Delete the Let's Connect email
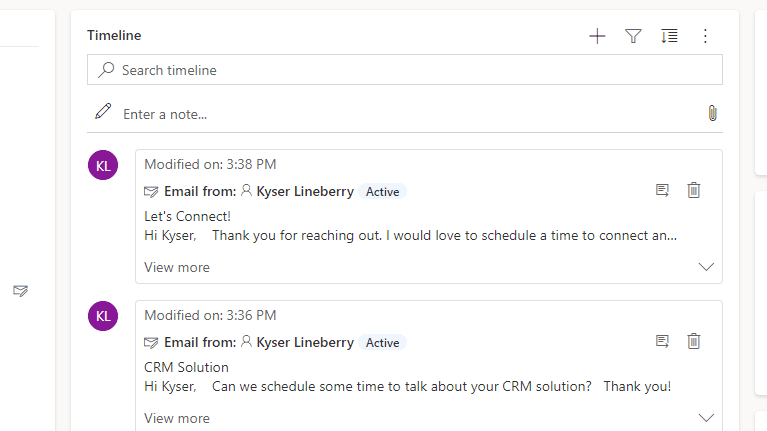The height and width of the screenshot is (431, 767). [694, 190]
